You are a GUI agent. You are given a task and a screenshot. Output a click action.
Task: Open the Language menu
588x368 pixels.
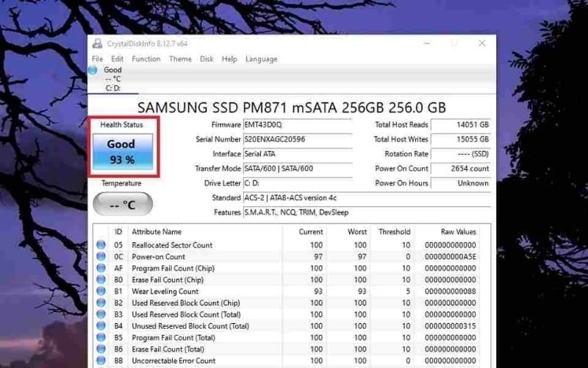click(262, 59)
